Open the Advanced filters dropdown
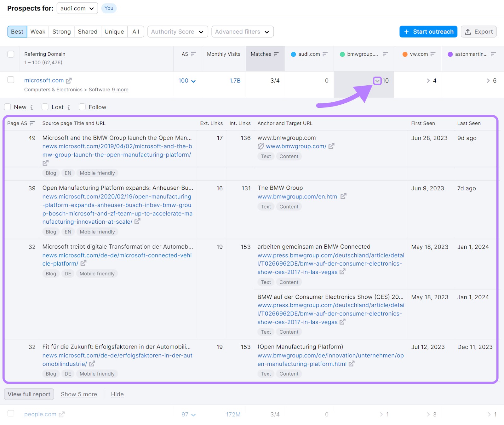Image resolution: width=504 pixels, height=425 pixels. pyautogui.click(x=242, y=32)
